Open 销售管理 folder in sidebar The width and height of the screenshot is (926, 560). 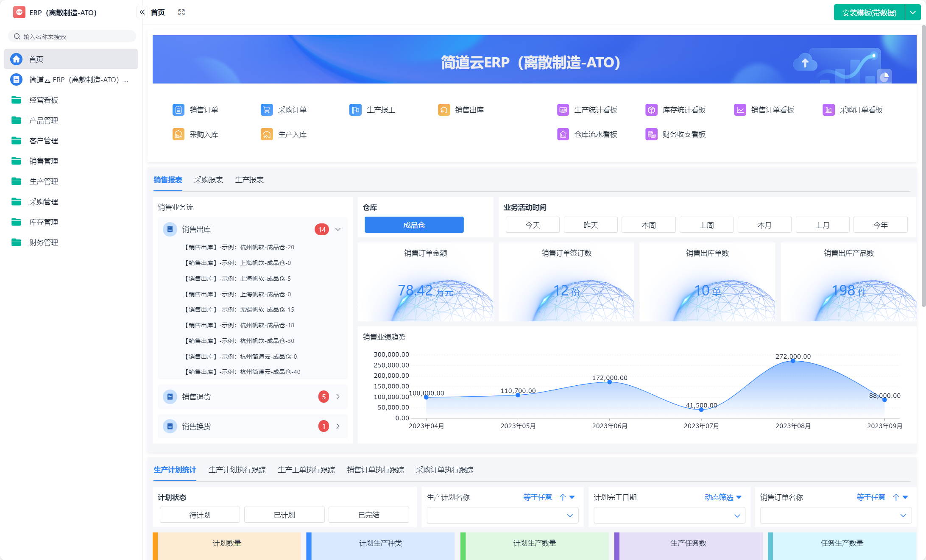[44, 161]
